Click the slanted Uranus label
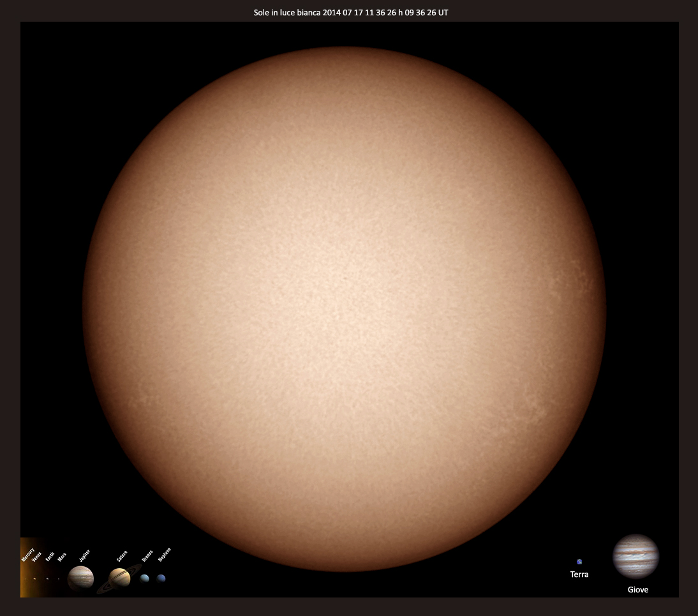Viewport: 698px width, 616px height. coord(147,555)
